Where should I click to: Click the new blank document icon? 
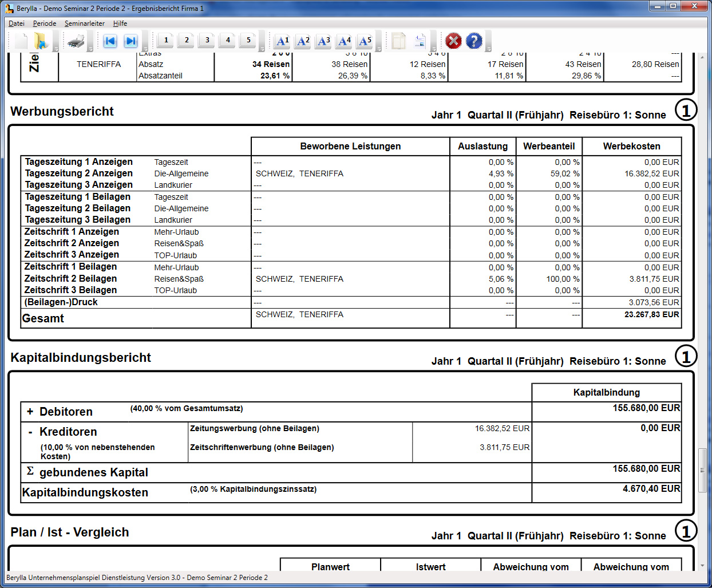click(21, 41)
